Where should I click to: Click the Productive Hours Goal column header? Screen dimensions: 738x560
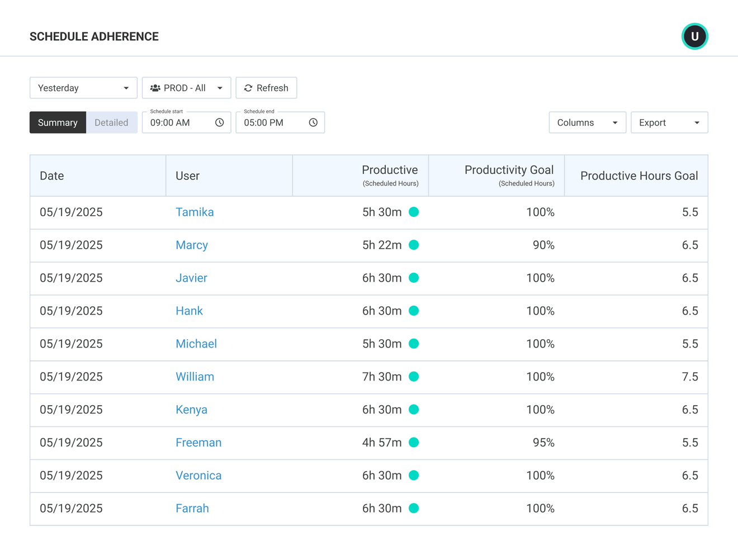(x=636, y=175)
